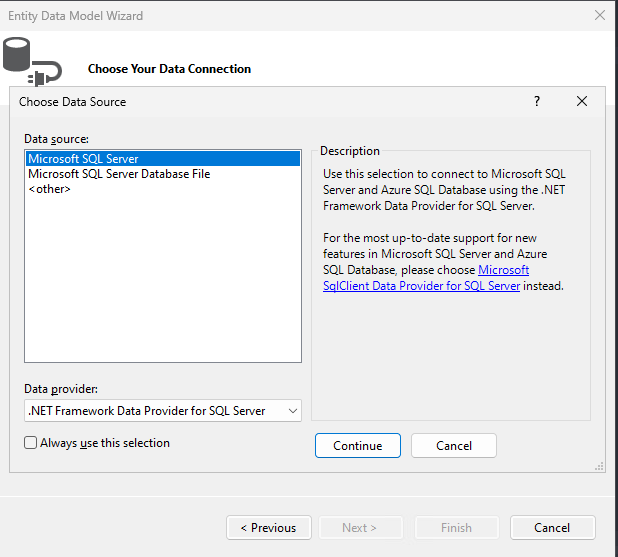This screenshot has height=557, width=618.
Task: Click the database plug connection icon
Action: 32,61
